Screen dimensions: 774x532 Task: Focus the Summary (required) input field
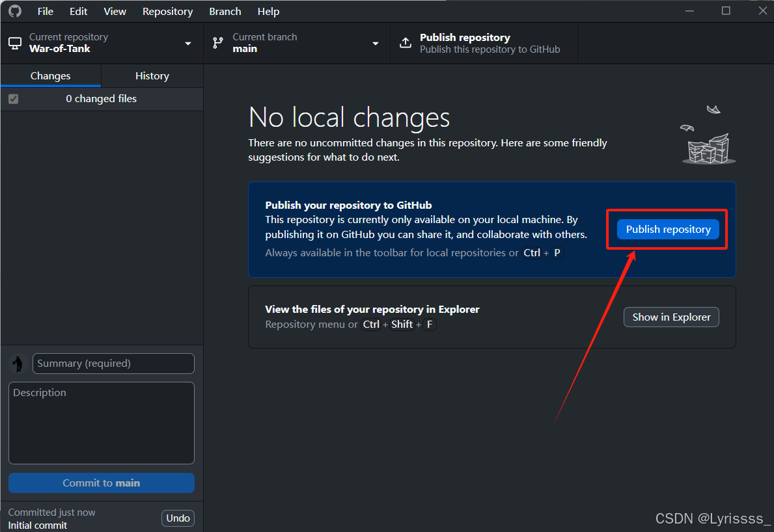(113, 364)
